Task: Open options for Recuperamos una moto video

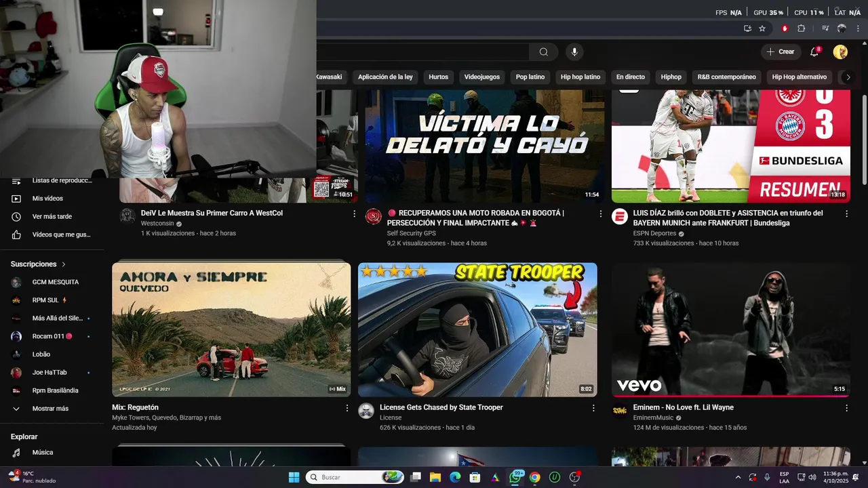Action: click(x=600, y=213)
